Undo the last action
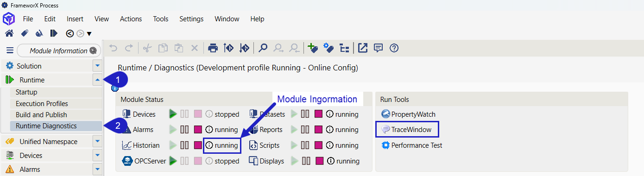The width and height of the screenshot is (644, 176). (114, 48)
